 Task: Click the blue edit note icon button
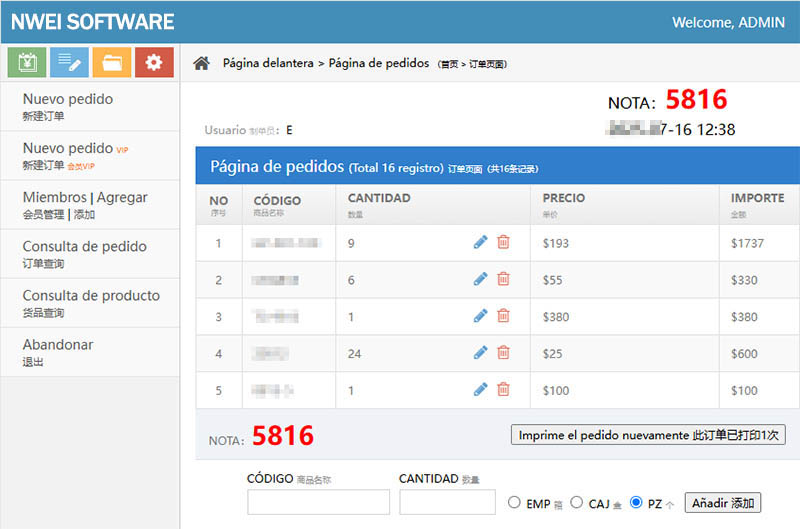(x=69, y=62)
